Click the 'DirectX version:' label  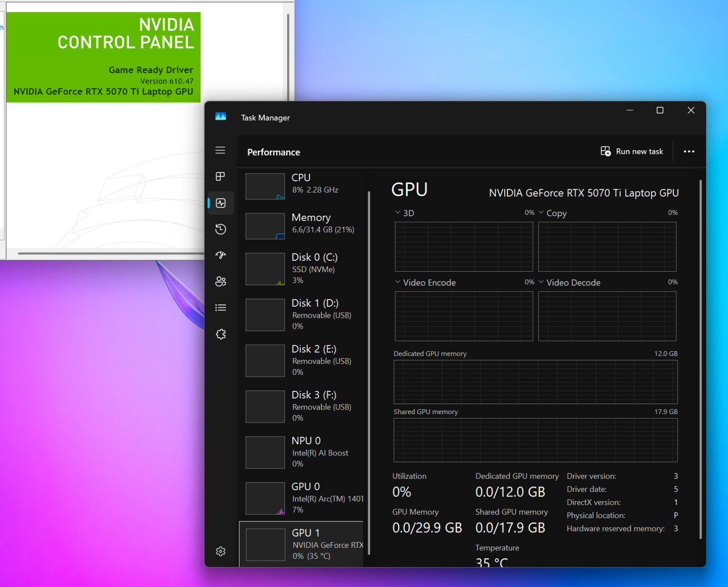[x=593, y=502]
